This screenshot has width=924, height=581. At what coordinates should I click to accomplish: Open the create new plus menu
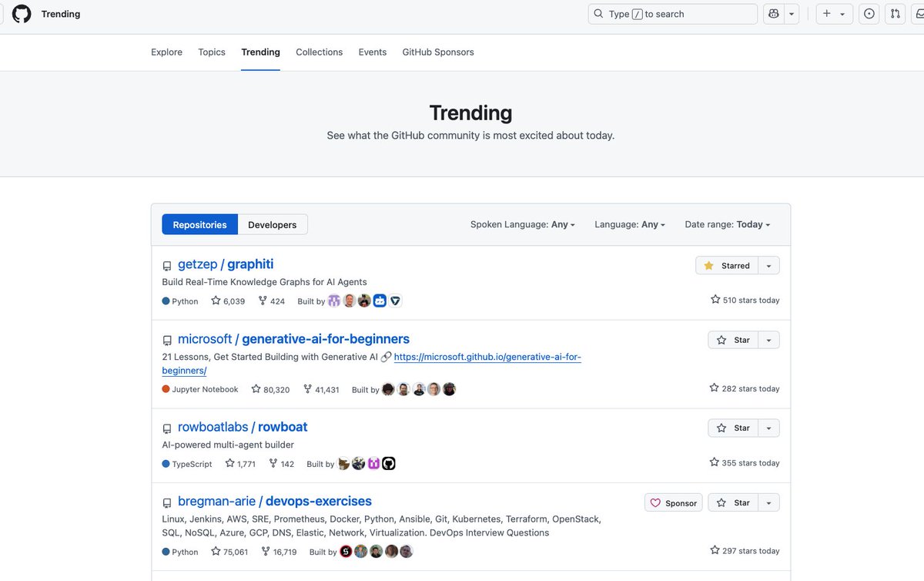[x=834, y=14]
